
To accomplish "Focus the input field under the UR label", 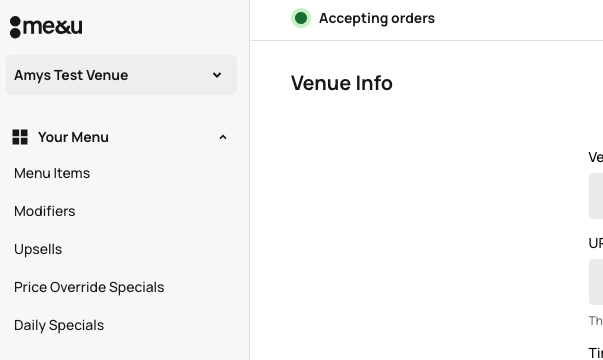I will (596, 282).
